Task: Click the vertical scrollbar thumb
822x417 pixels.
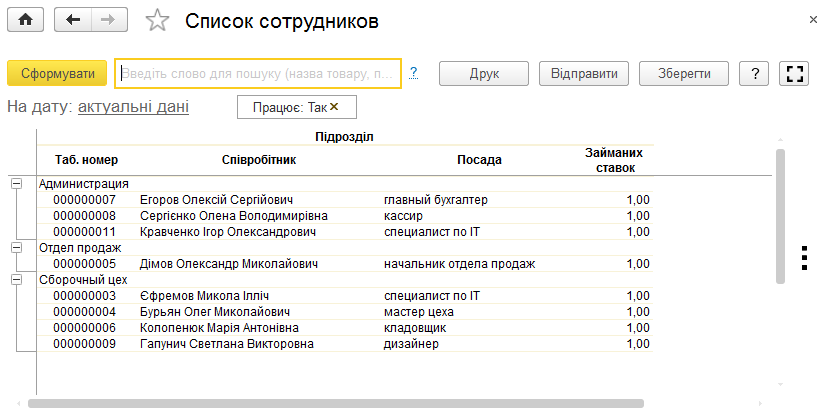Action: tap(780, 216)
